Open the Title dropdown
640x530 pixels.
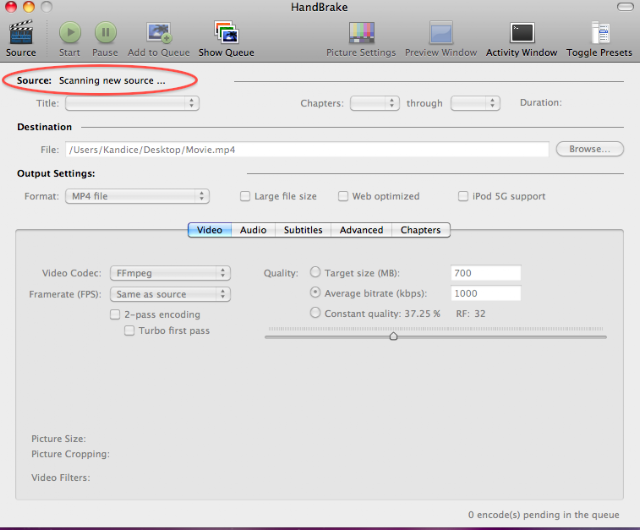[132, 103]
